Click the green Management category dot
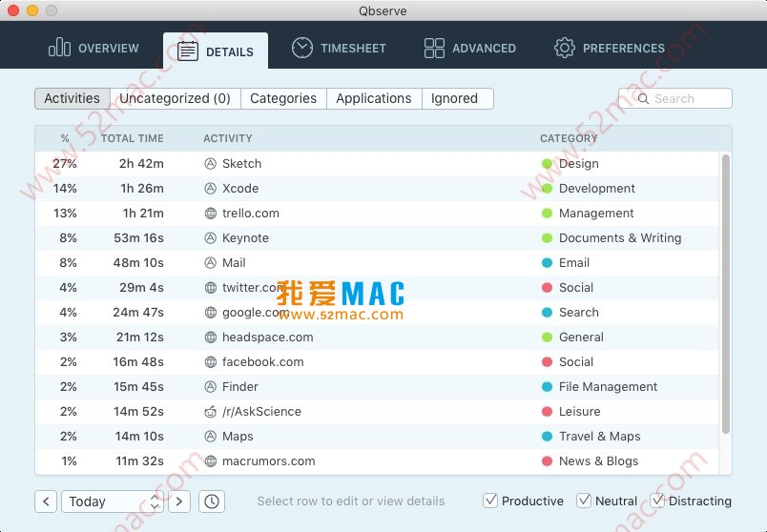767x532 pixels. coord(547,214)
